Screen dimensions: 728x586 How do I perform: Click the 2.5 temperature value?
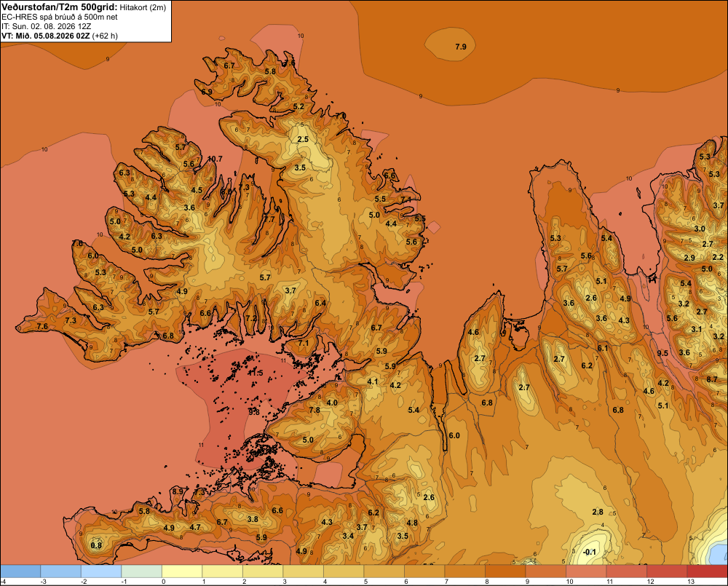tap(303, 139)
